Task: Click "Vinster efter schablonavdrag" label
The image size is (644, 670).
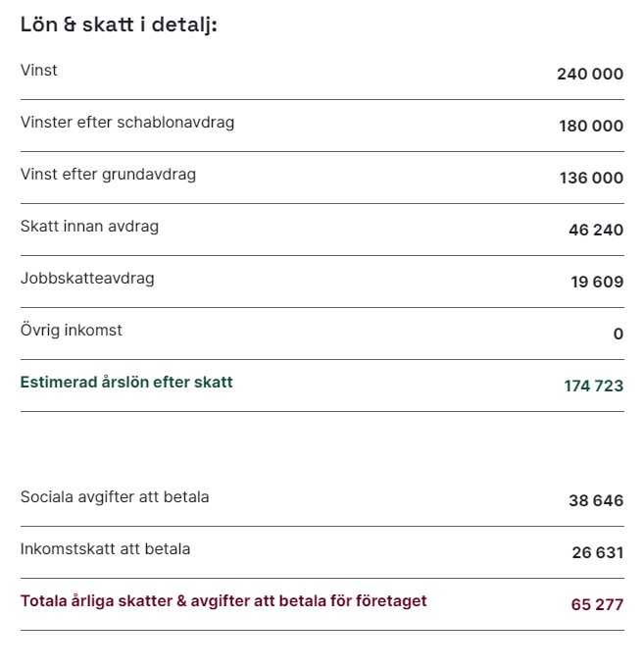Action: click(x=127, y=123)
